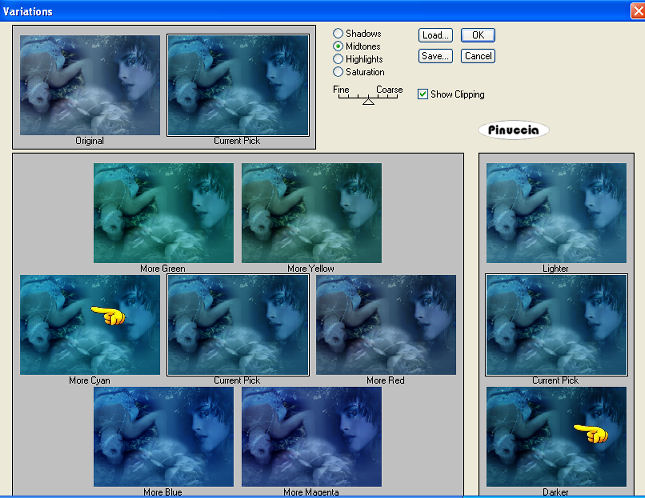This screenshot has height=498, width=645.
Task: Apply the More Magenta variation
Action: click(312, 437)
